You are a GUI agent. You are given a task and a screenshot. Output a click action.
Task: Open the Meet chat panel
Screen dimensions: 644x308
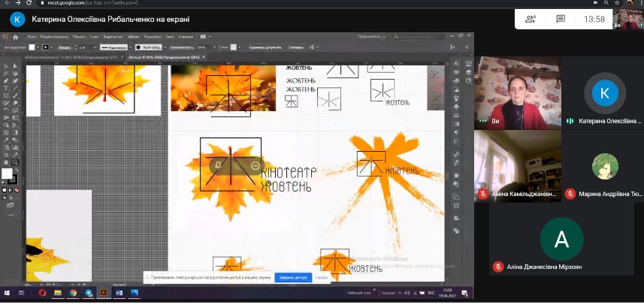click(x=560, y=20)
